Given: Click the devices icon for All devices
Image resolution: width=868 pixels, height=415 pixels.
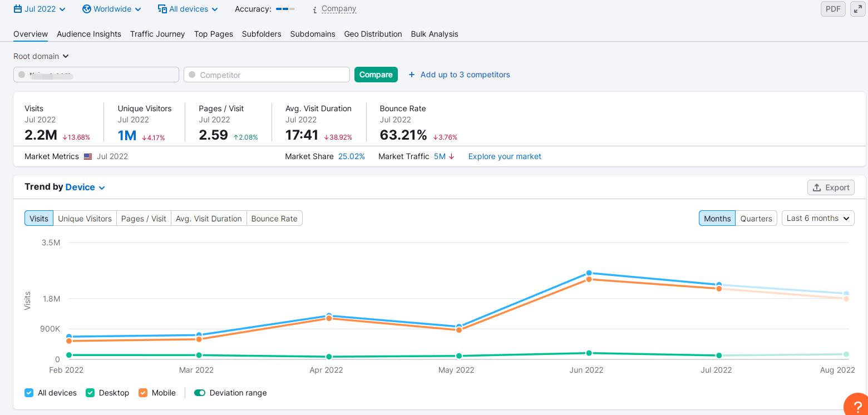Looking at the screenshot, I should click(x=162, y=9).
